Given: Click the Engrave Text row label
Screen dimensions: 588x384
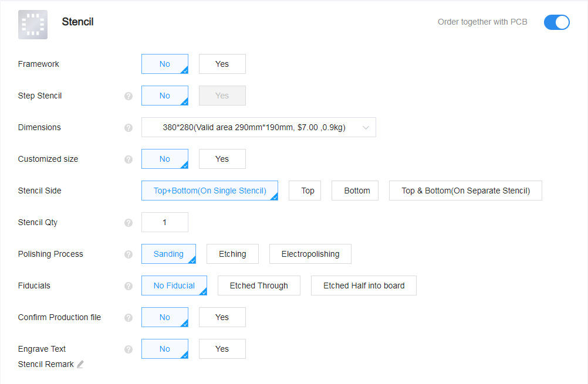Looking at the screenshot, I should (42, 349).
